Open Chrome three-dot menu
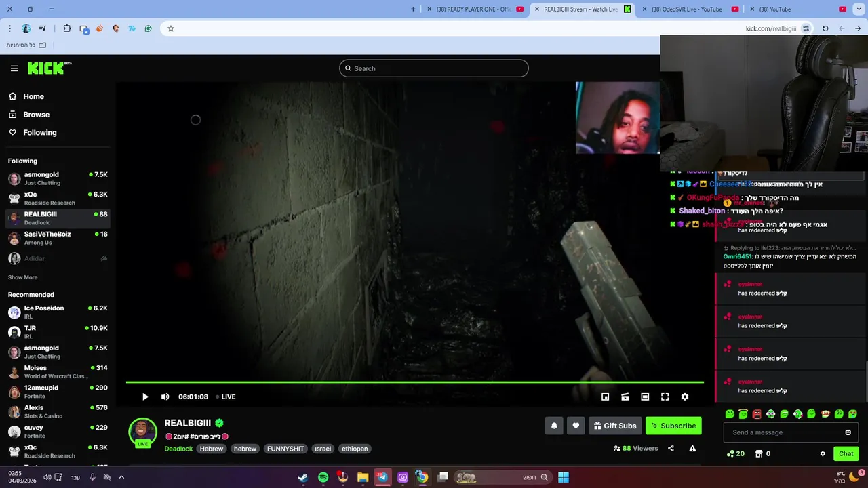The width and height of the screenshot is (868, 488). (9, 28)
